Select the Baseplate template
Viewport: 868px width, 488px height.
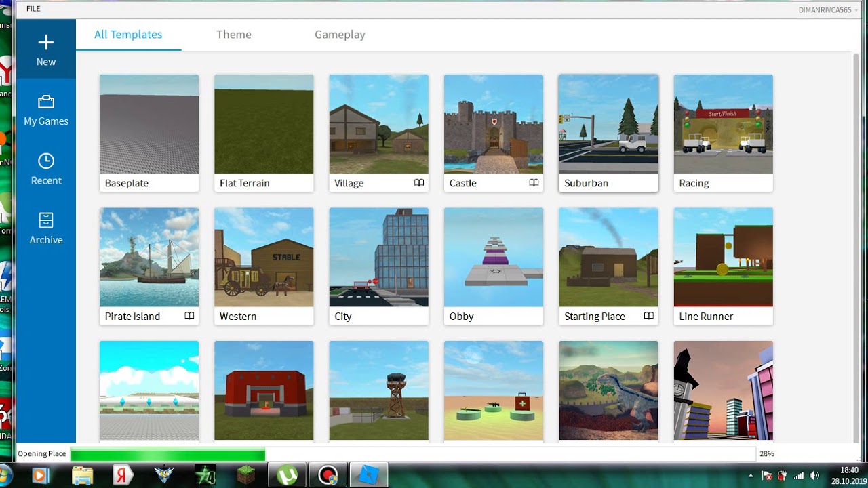(x=149, y=133)
